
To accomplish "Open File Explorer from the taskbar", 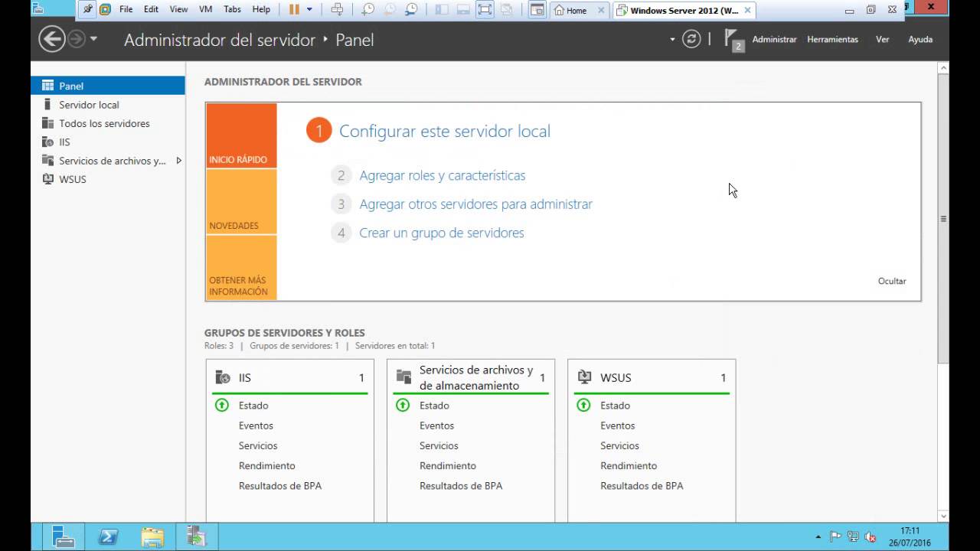I will [152, 536].
